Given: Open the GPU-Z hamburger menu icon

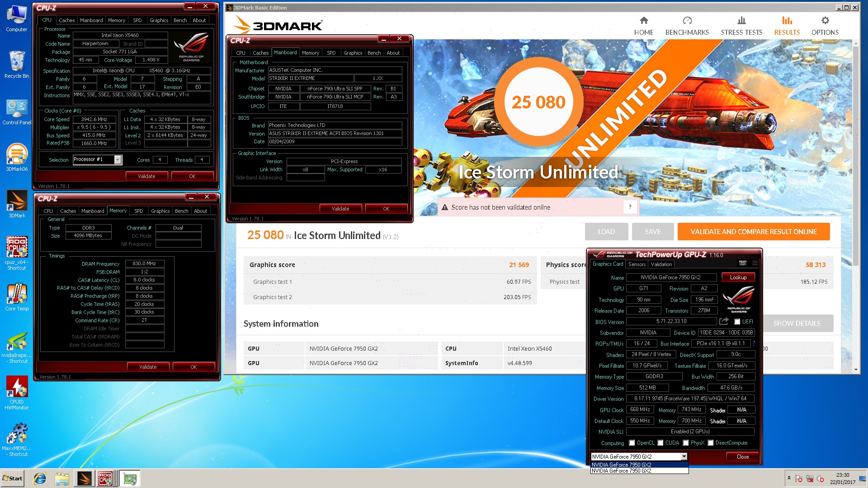Looking at the screenshot, I should (x=755, y=263).
